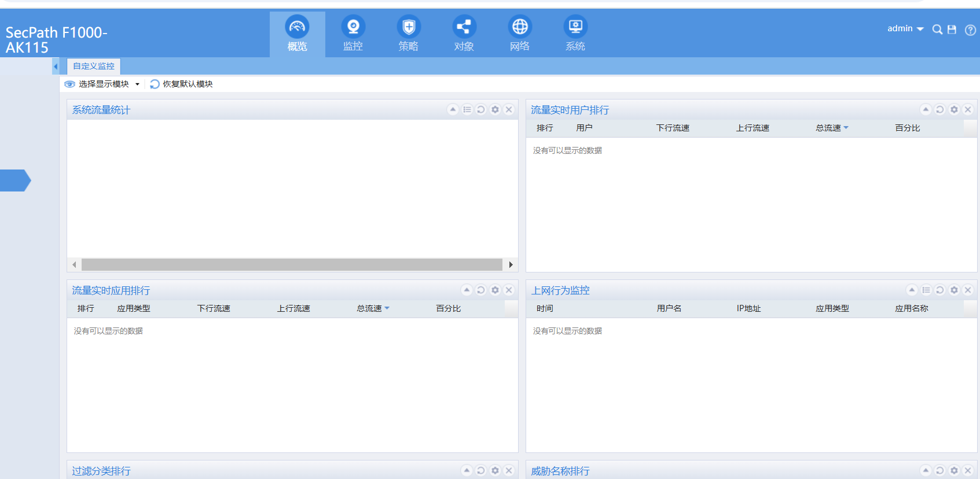Collapse the 系统流量统计 panel
Image resolution: width=980 pixels, height=479 pixels.
pos(453,109)
